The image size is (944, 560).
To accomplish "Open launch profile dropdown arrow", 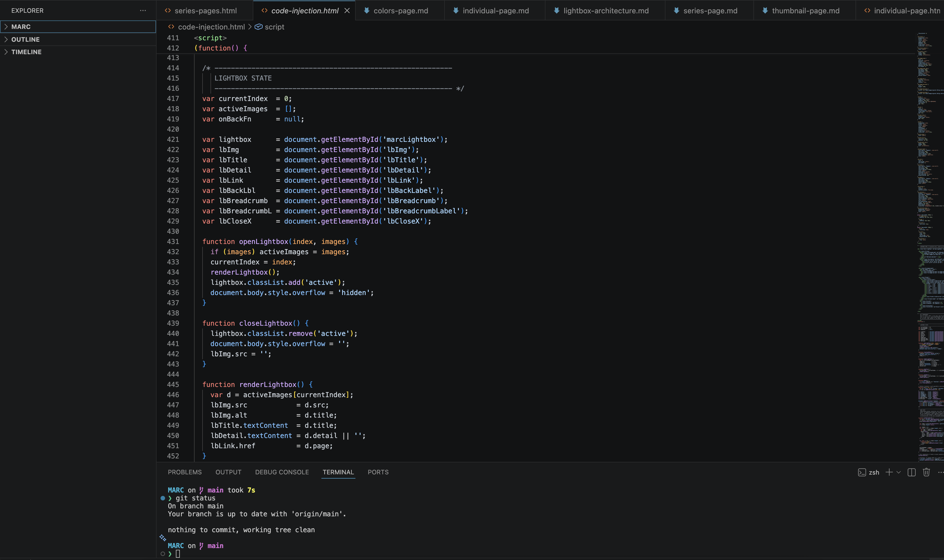I will coord(898,472).
